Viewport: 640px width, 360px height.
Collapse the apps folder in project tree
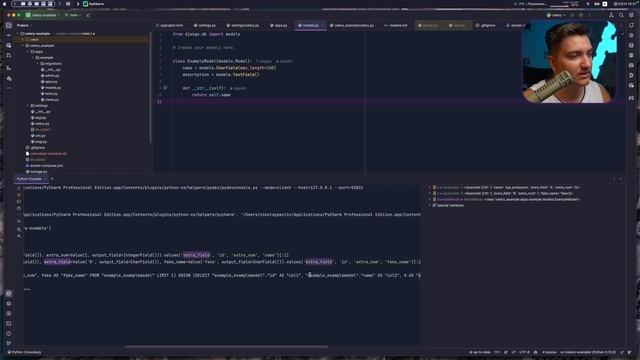pos(28,52)
